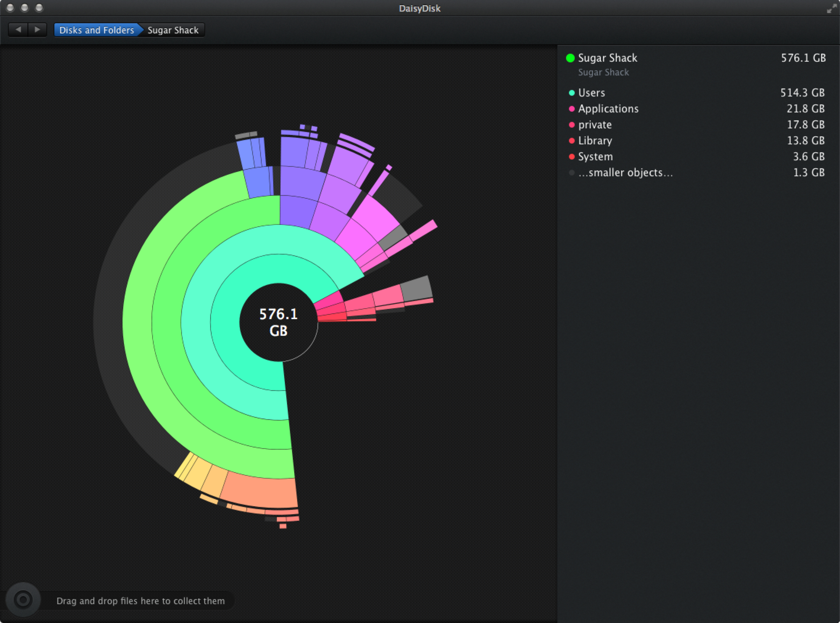Click the center 576.1 GB circle
This screenshot has width=840, height=623.
tap(279, 322)
